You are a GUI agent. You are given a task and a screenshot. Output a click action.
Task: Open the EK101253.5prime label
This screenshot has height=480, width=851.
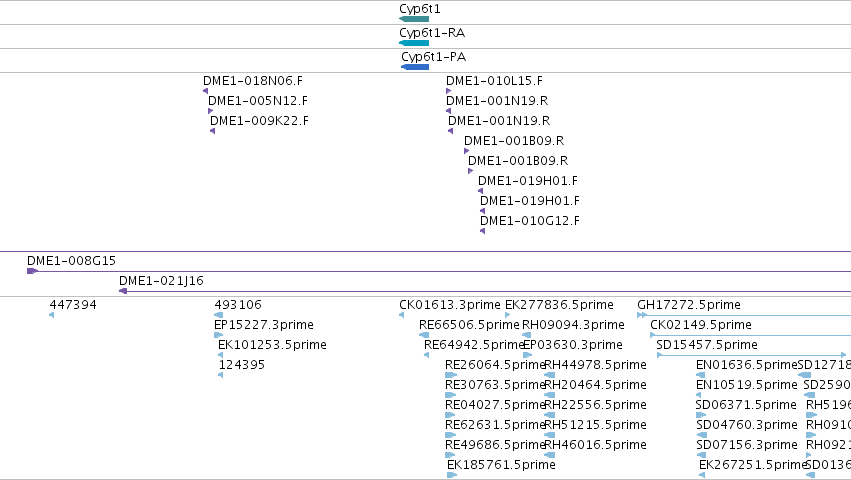click(x=272, y=345)
